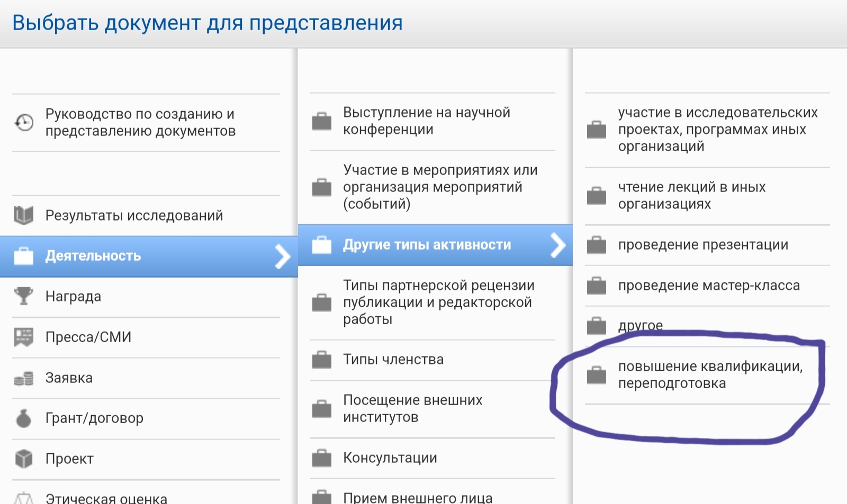The width and height of the screenshot is (847, 504).
Task: Select the Деятельность category
Action: [x=149, y=256]
